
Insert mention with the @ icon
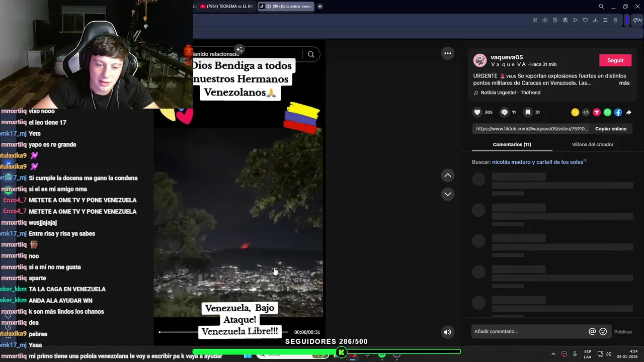592,331
